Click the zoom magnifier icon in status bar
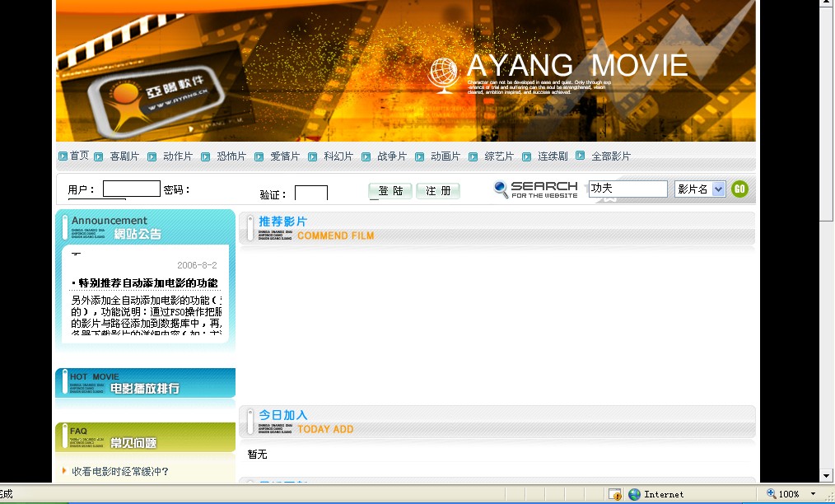835x504 pixels. [x=771, y=493]
